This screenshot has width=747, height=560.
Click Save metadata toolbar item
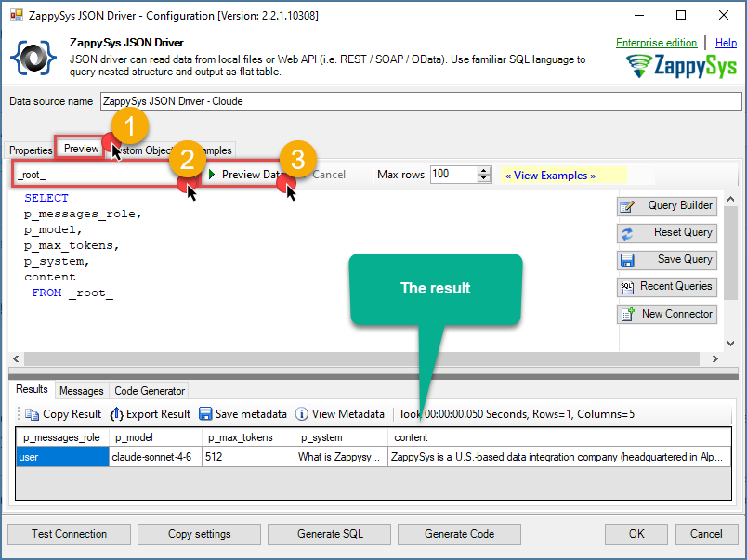click(x=242, y=414)
